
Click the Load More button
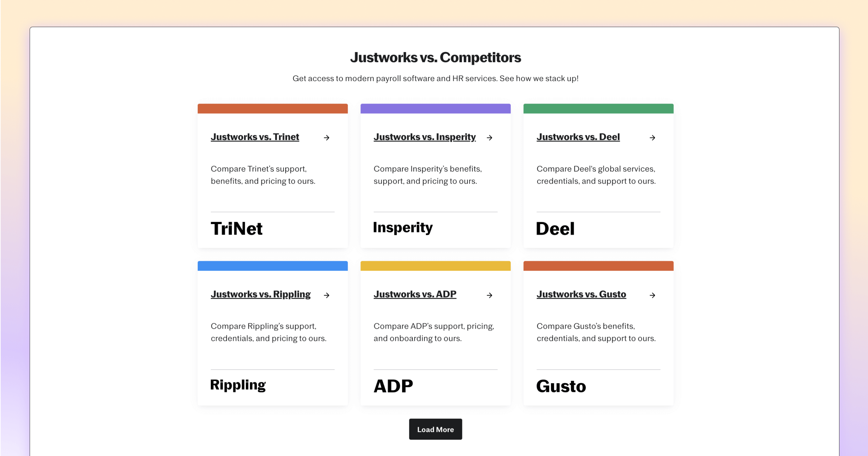point(435,429)
